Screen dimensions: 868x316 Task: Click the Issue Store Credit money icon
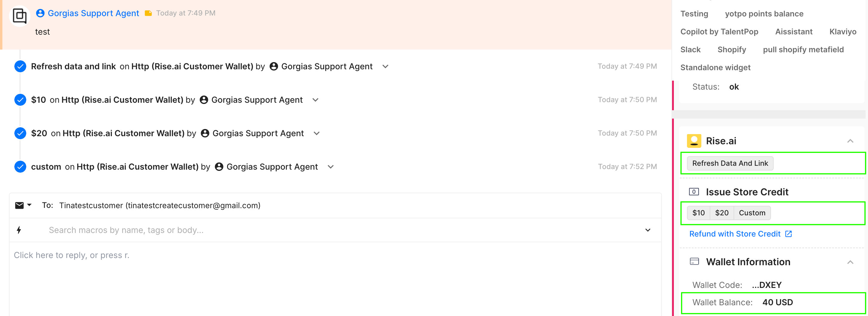tap(694, 192)
